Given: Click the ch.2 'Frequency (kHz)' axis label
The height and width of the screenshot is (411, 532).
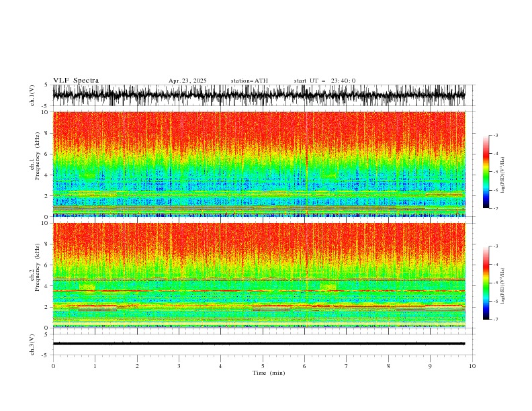Looking at the screenshot, I should coord(38,267).
